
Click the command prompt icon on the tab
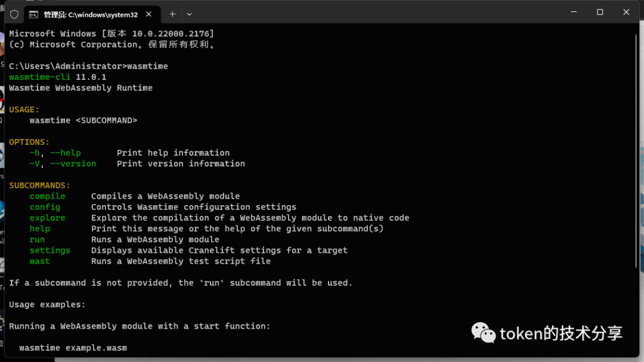coord(33,15)
